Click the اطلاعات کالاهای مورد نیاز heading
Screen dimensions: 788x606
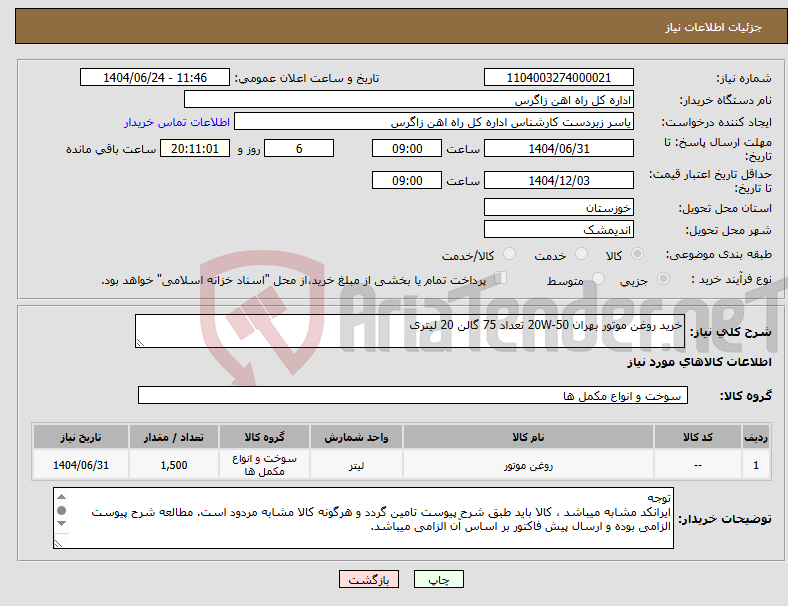[x=699, y=362]
